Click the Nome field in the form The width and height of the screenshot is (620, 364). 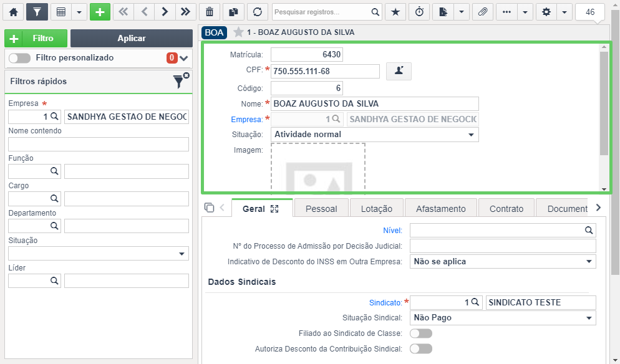click(375, 103)
